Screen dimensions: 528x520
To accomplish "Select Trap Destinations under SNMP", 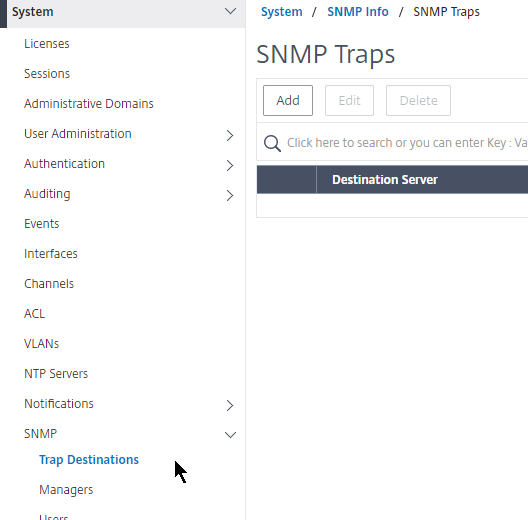I will click(89, 460).
